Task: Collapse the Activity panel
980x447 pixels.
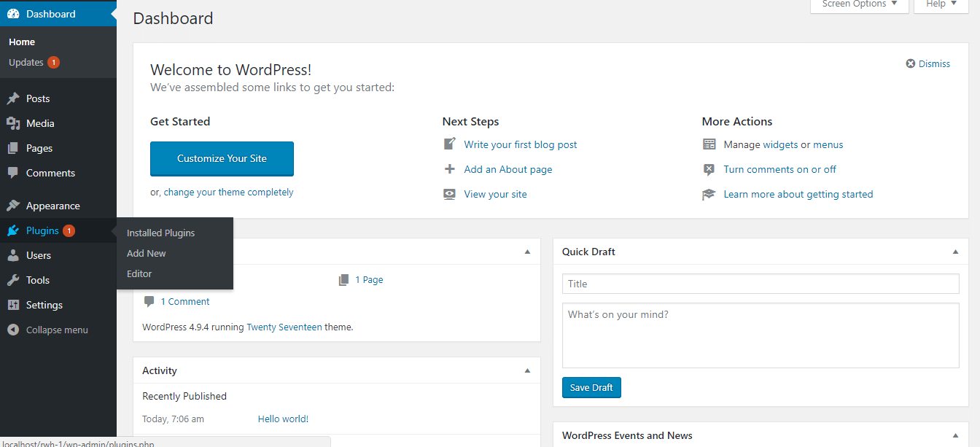Action: 528,370
